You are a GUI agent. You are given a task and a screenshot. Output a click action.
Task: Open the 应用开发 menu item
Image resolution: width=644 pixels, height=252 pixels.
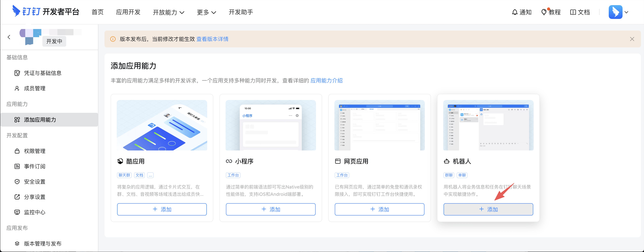point(128,12)
